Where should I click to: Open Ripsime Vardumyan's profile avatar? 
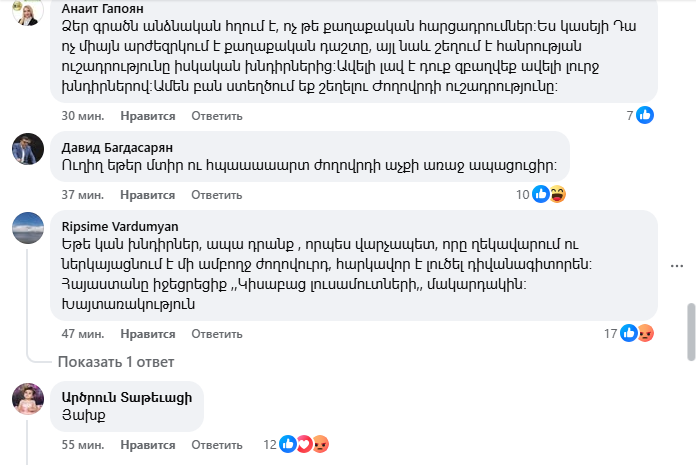coord(26,227)
